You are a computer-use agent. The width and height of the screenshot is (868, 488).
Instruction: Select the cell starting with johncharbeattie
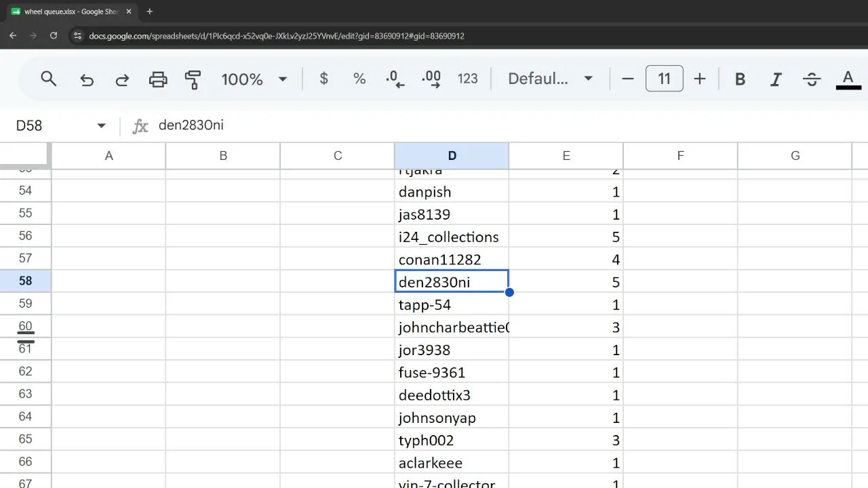pos(452,327)
